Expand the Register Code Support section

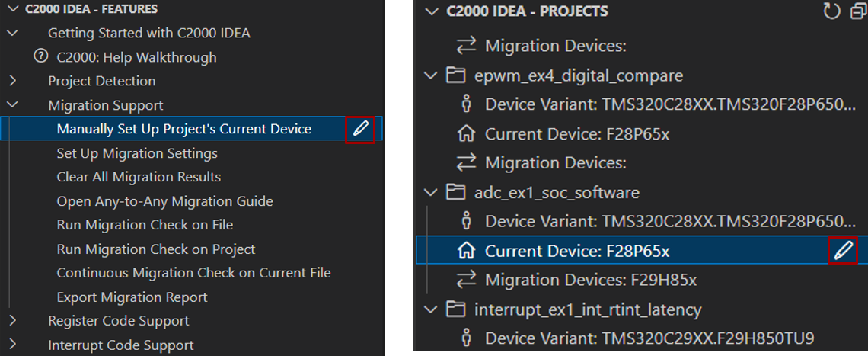click(x=13, y=321)
